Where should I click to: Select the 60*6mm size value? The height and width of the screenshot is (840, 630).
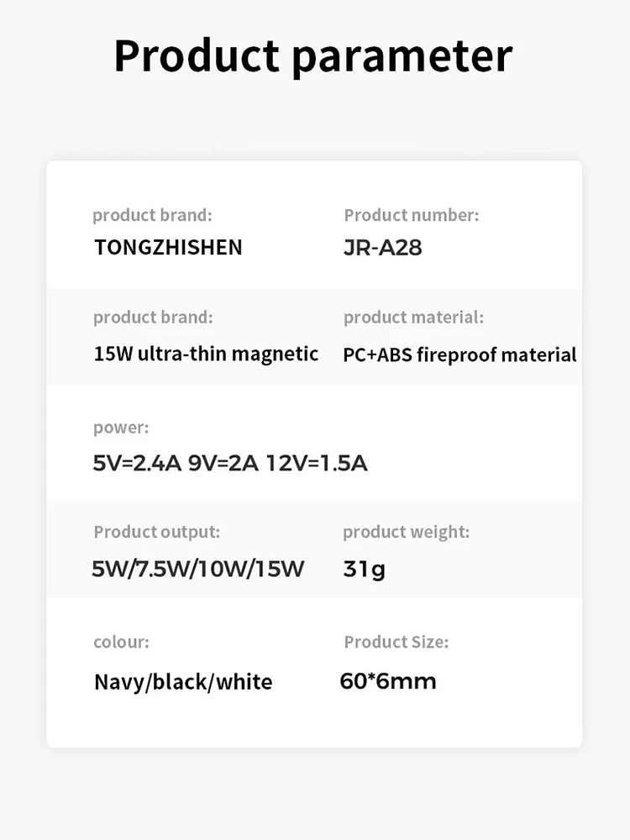click(388, 680)
